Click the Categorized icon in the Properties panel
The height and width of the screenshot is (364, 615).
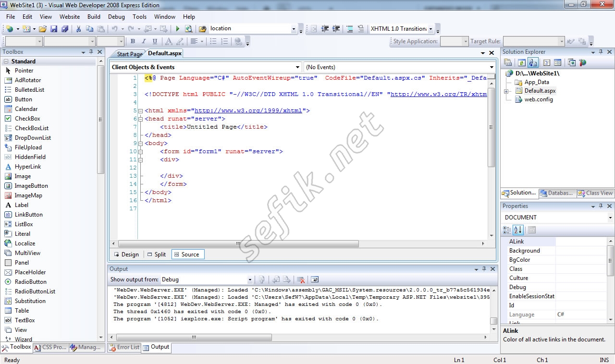(507, 230)
